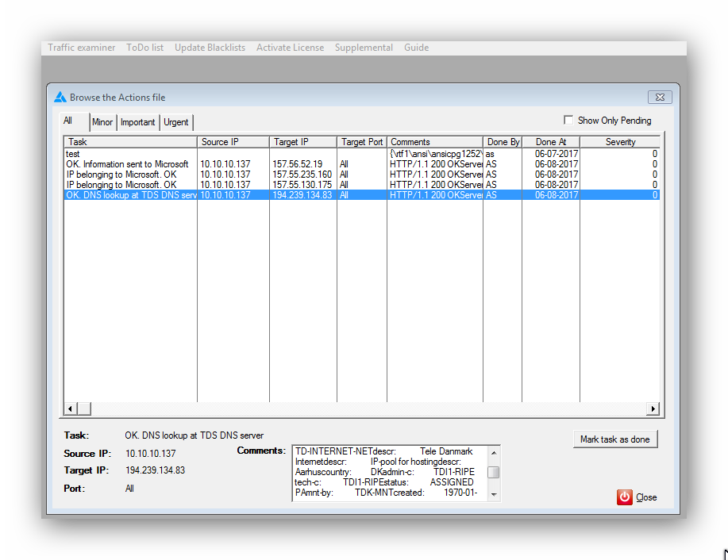Select the 'test' task row
The width and height of the screenshot is (728, 560).
click(x=362, y=154)
